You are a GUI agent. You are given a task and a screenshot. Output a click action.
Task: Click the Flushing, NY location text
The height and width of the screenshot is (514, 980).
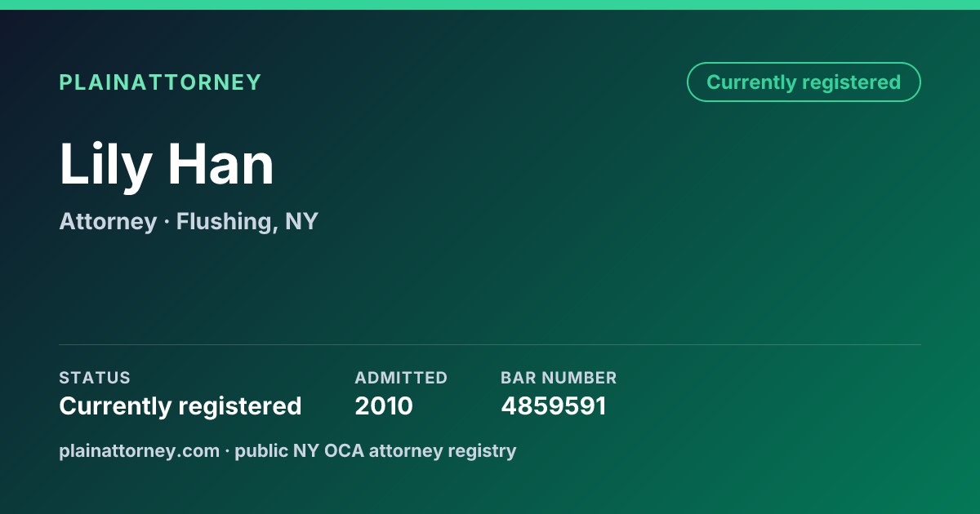[247, 221]
